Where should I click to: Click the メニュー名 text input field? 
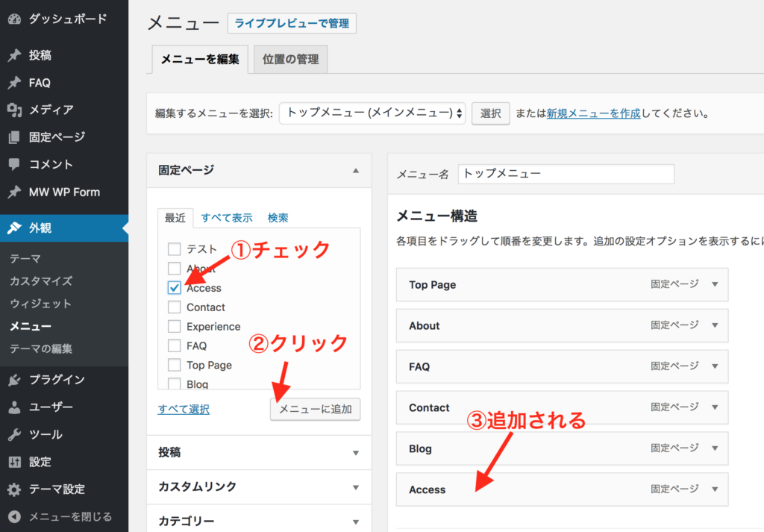566,174
